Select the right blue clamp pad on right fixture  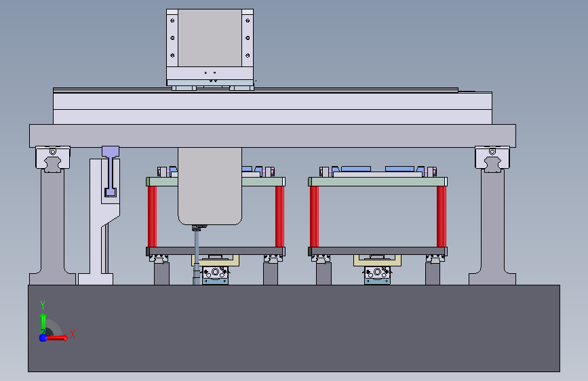pyautogui.click(x=399, y=169)
